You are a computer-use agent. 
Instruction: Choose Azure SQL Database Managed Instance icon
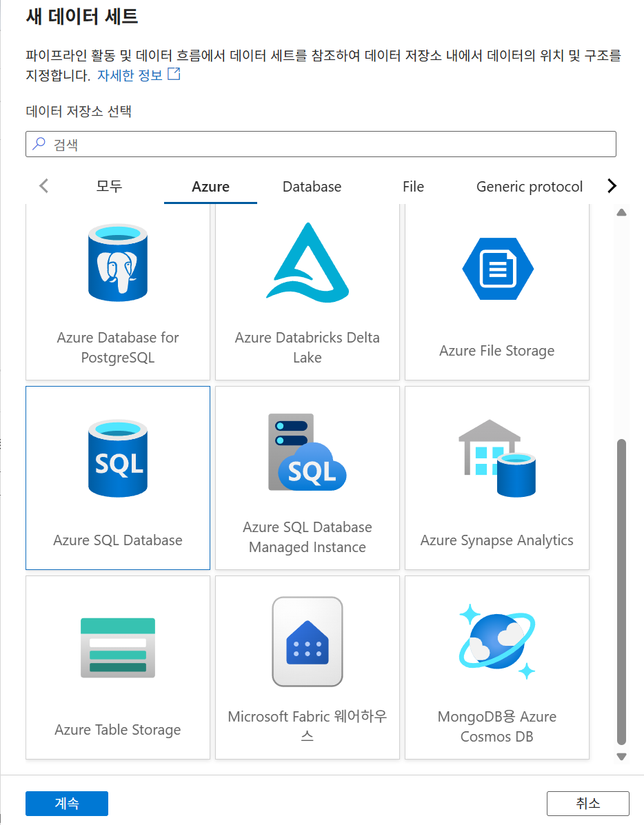[x=308, y=453]
